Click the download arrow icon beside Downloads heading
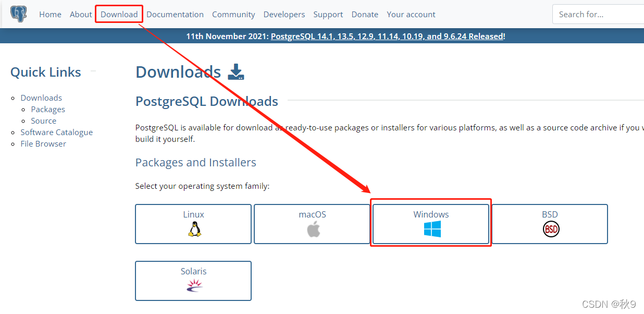Screen dimensions: 644x314 click(236, 71)
